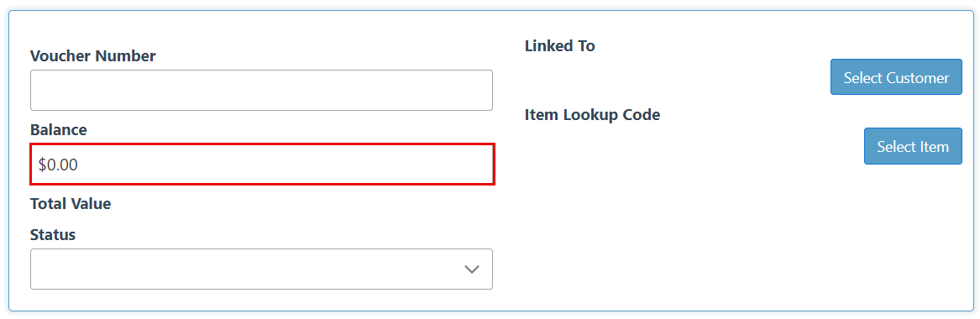Click the Voucher Number label
Viewport: 980px width, 319px height.
[x=93, y=56]
